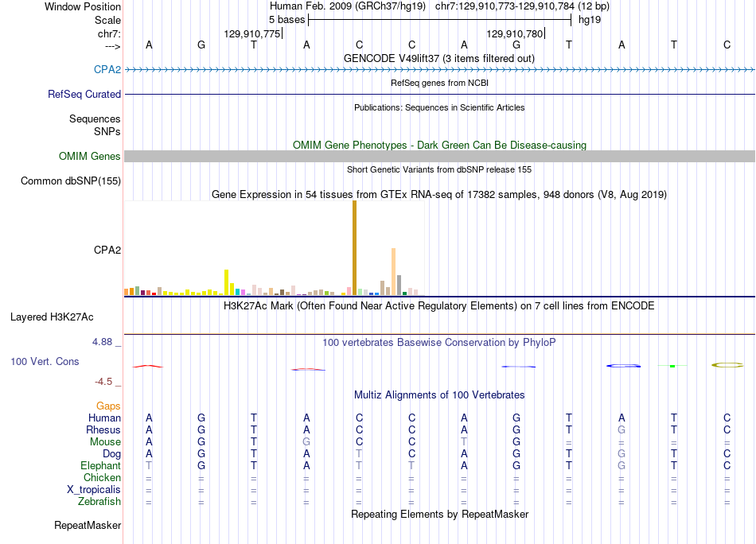
Task: Open the Repeating Elements by RepeatMasker title
Action: 439,514
